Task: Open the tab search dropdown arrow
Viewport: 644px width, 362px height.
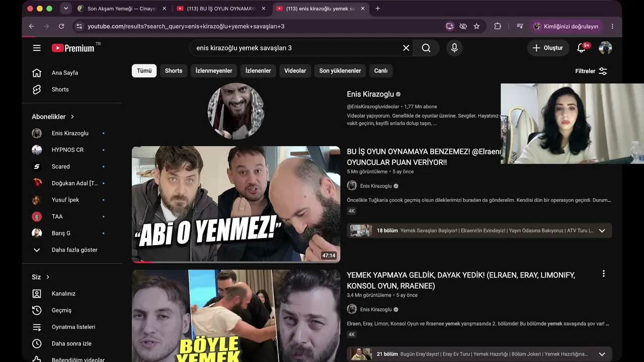Action: click(x=66, y=9)
